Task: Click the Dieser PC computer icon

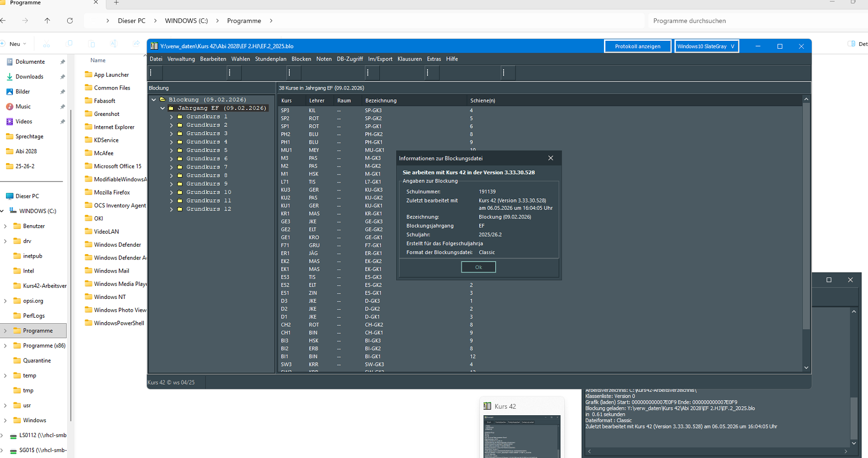Action: [x=9, y=196]
